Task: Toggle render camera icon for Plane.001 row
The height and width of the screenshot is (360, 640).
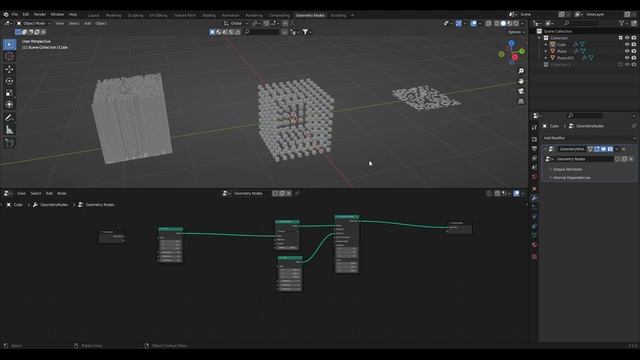Action: pos(634,58)
